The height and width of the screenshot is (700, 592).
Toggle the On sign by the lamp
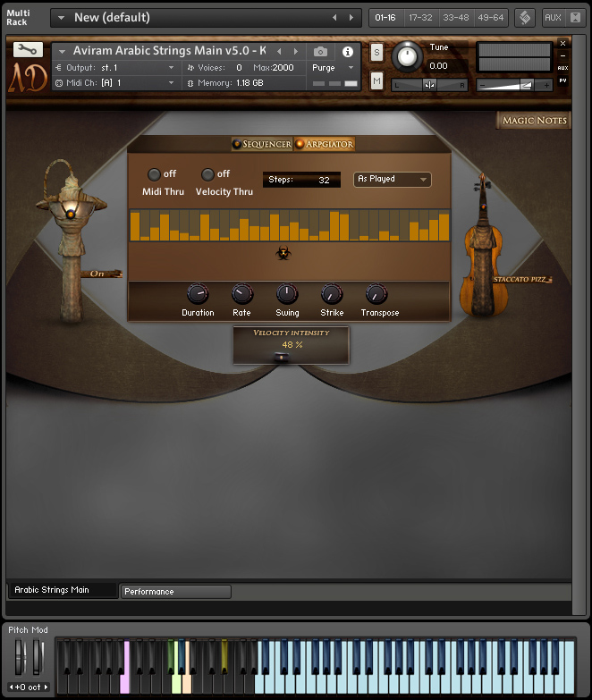click(100, 274)
